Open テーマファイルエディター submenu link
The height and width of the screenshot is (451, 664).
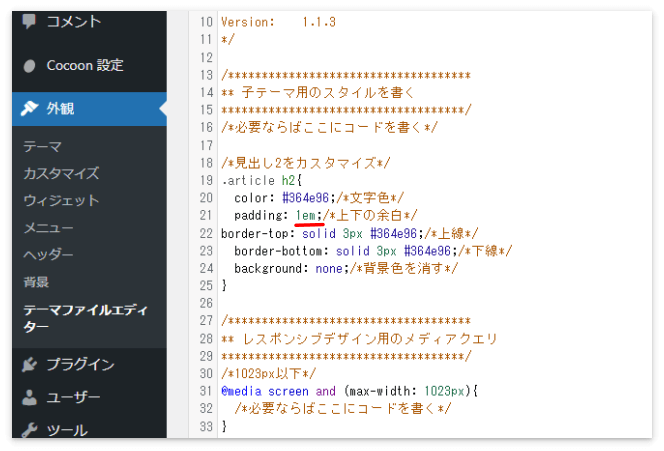point(86,318)
